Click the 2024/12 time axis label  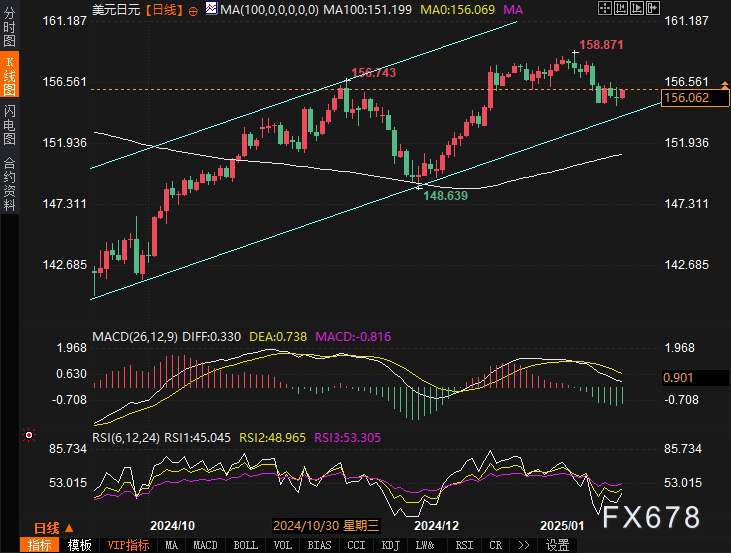click(436, 526)
